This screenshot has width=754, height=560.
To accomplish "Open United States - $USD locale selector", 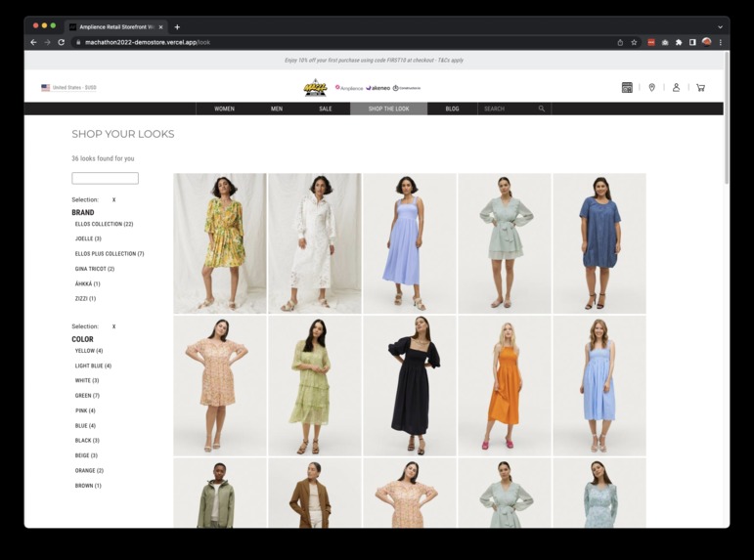I will 69,88.
